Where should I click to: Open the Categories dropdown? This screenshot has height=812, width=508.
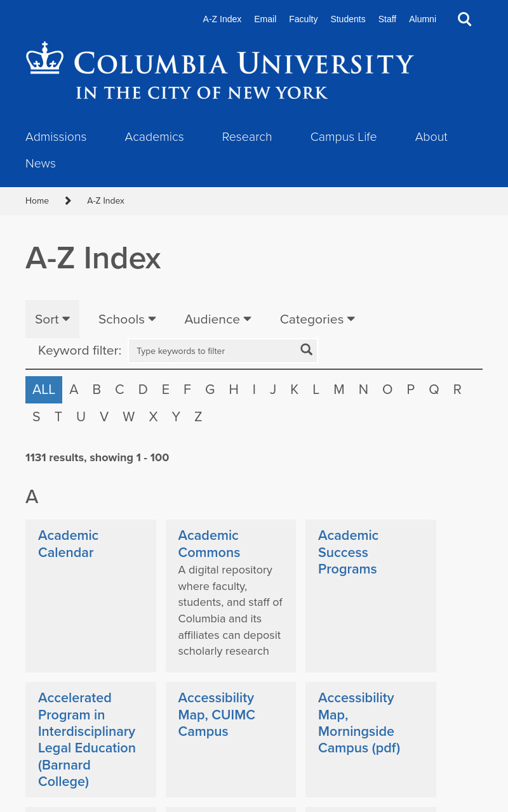(x=317, y=319)
